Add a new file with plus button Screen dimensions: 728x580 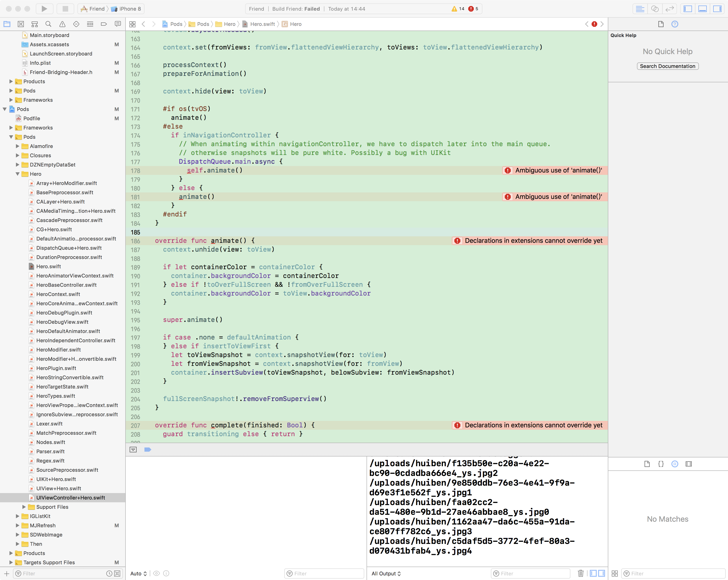(x=6, y=574)
